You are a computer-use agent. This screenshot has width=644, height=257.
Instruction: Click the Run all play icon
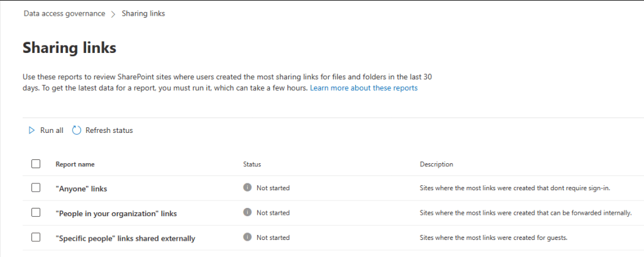tap(31, 130)
